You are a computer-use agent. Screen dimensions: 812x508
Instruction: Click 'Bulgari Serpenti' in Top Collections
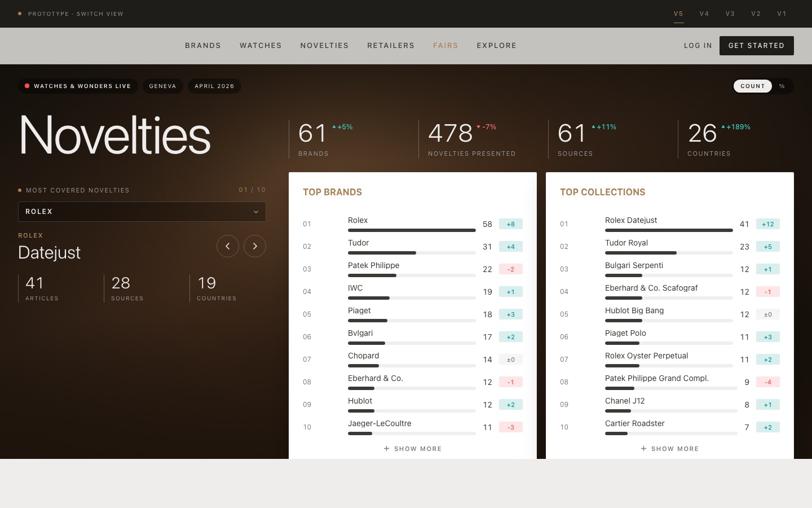[x=634, y=265]
